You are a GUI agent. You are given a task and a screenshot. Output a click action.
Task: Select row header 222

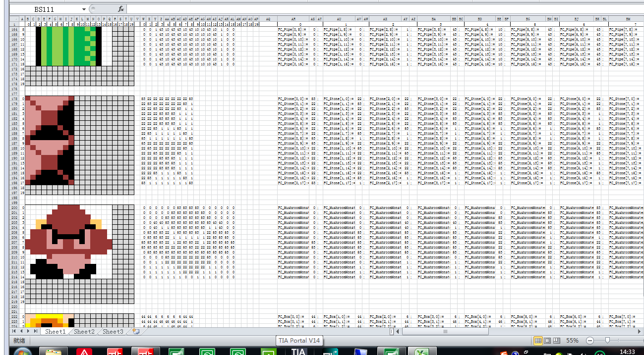coord(14,316)
